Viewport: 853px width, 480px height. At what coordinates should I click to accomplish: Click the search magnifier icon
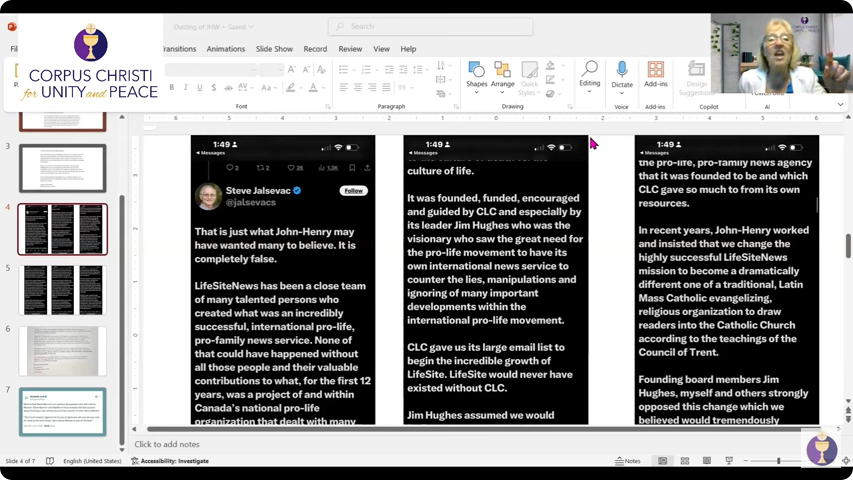[340, 26]
